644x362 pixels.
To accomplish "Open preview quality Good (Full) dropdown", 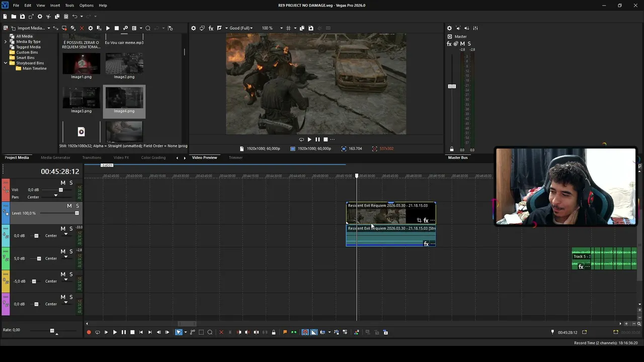I will 241,28.
